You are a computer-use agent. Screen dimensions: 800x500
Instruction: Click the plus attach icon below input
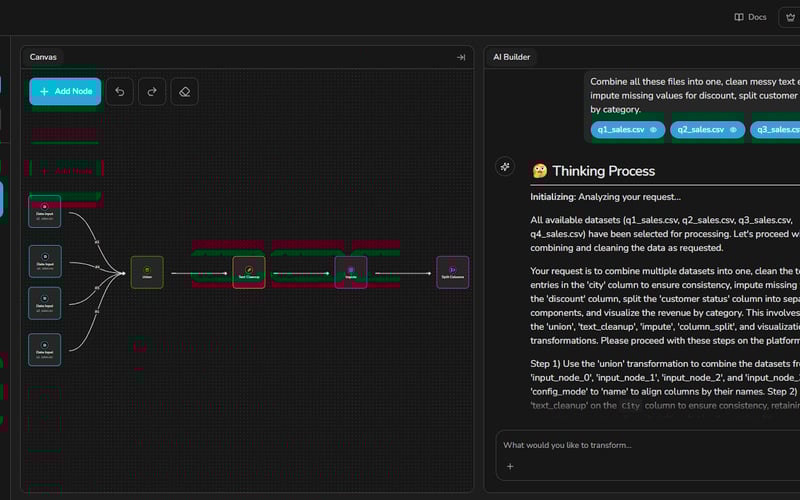tap(510, 466)
